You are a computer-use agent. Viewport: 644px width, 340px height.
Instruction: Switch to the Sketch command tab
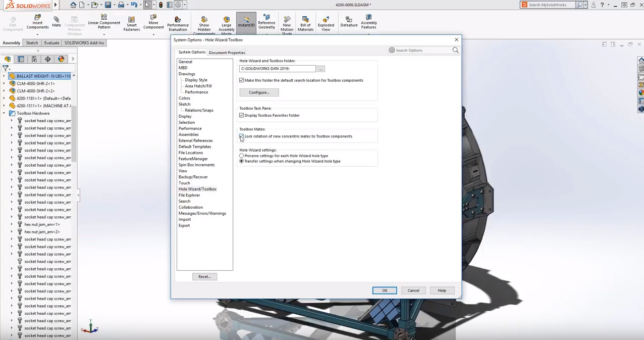pos(32,43)
